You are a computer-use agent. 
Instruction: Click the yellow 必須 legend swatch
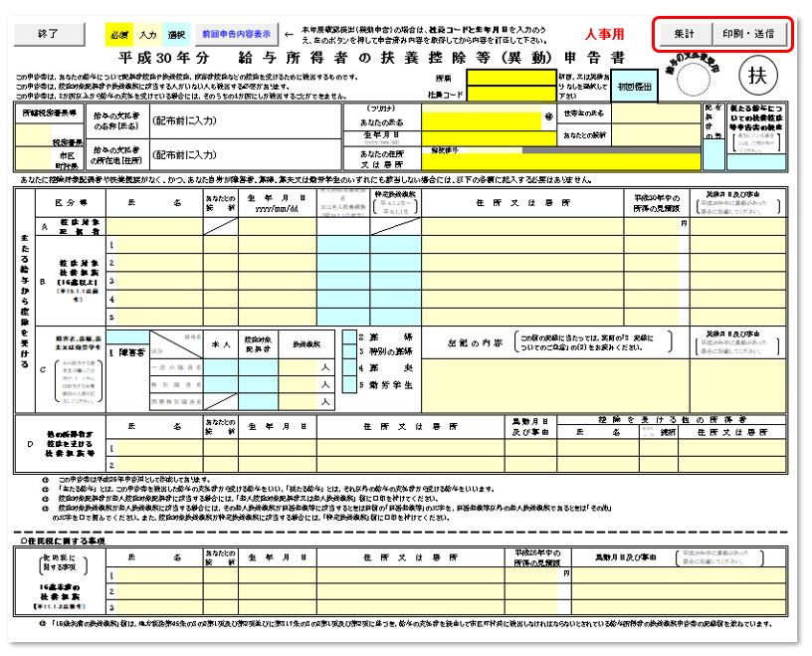(x=119, y=35)
